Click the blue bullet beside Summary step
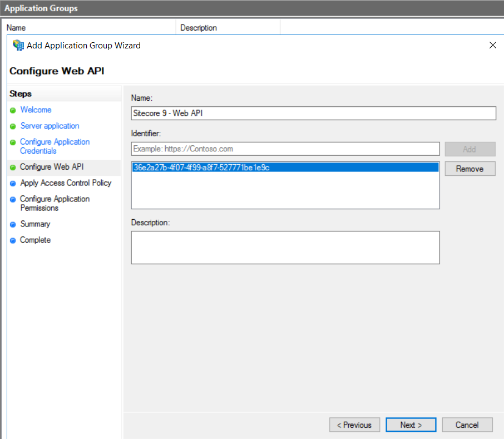 point(13,224)
